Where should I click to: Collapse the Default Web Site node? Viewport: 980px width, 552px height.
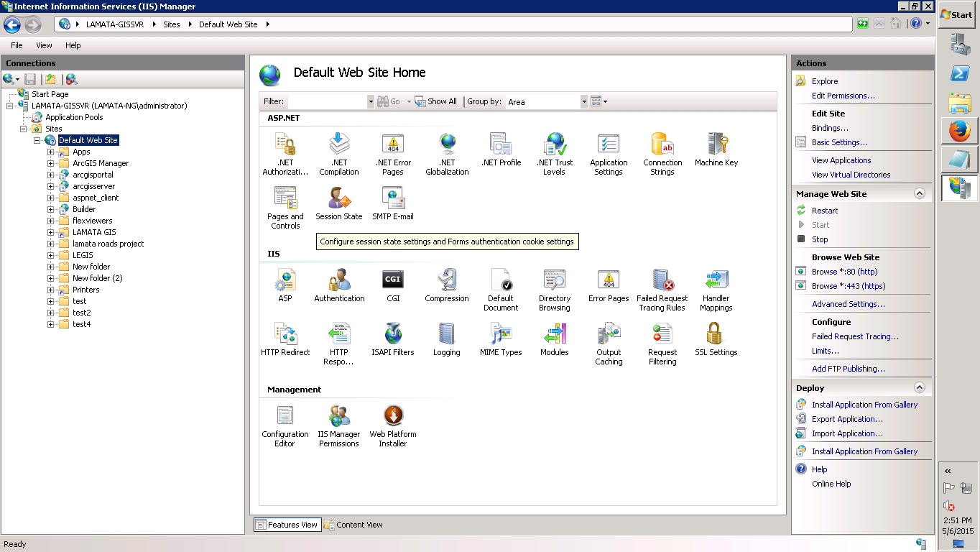coord(37,140)
